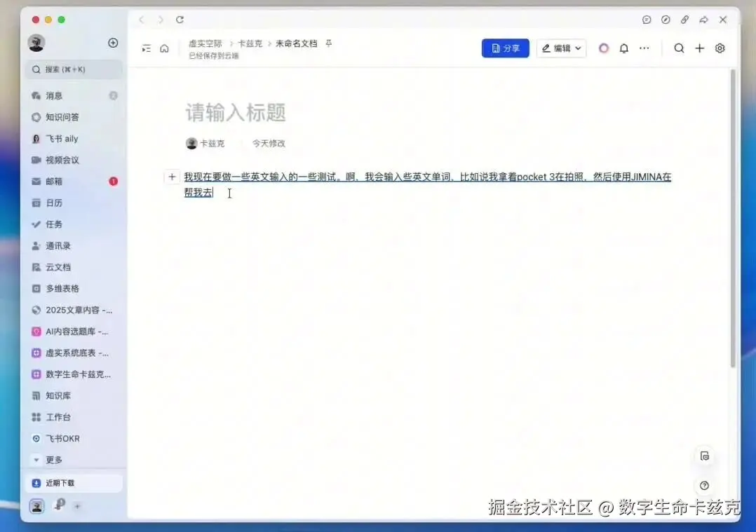Screen dimensions: 756x532
Task: Click the copy link icon in title bar
Action: click(684, 20)
